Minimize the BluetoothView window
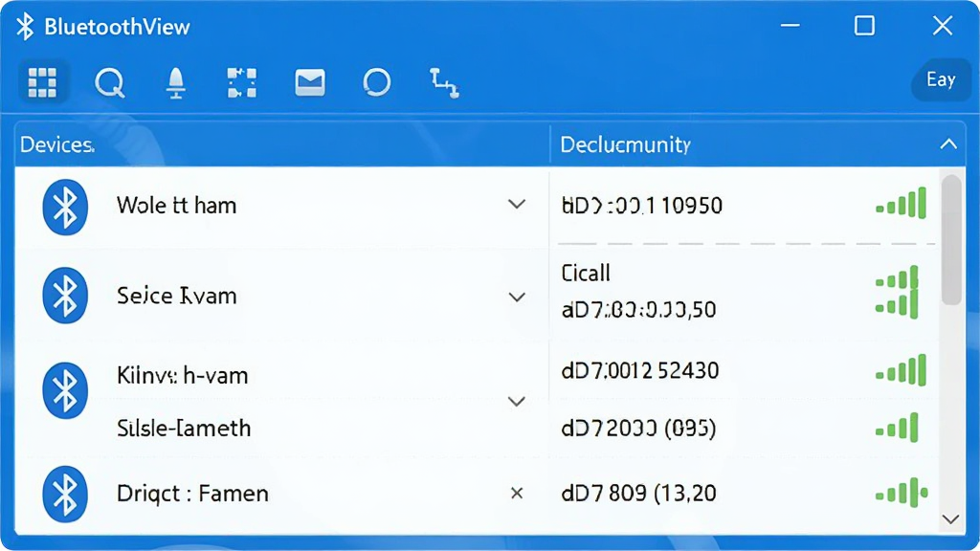The height and width of the screenshot is (551, 980). pyautogui.click(x=791, y=26)
